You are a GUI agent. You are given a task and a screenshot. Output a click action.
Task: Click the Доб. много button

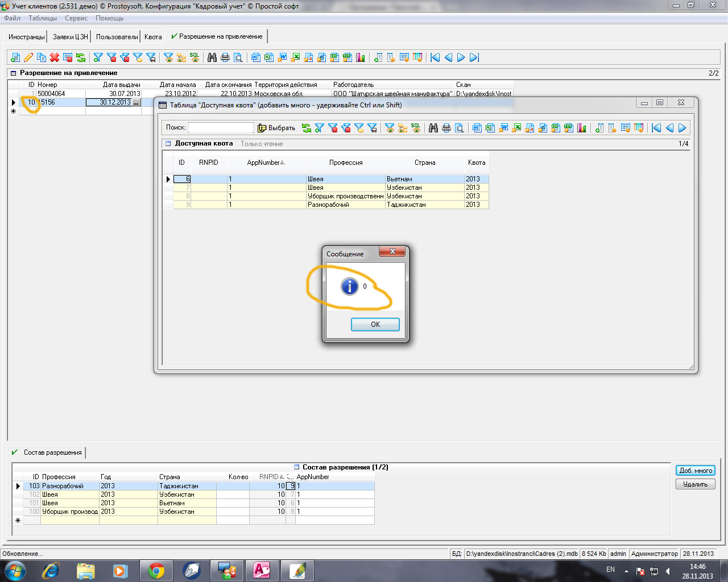point(695,471)
